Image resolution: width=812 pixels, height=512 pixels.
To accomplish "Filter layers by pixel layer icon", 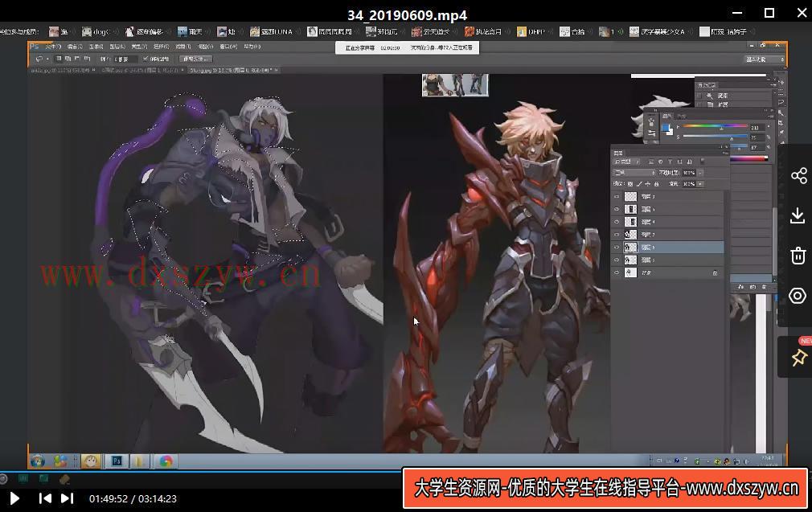I will (650, 162).
